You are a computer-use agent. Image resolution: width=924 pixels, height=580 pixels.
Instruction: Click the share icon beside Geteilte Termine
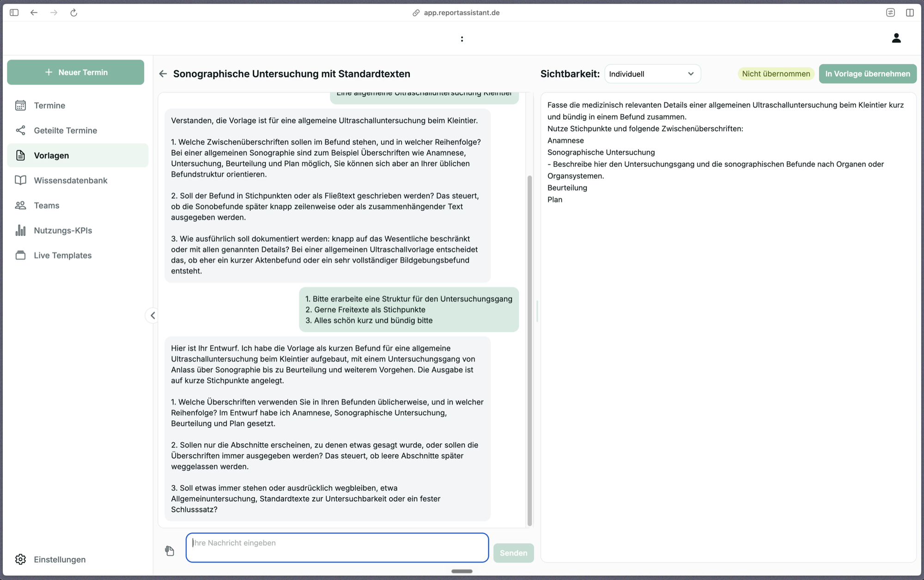pyautogui.click(x=20, y=130)
